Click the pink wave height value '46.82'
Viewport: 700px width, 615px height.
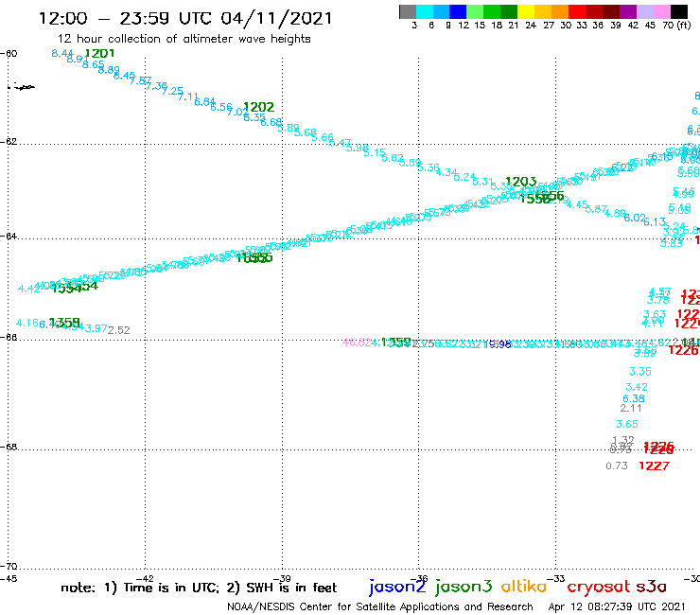click(357, 343)
